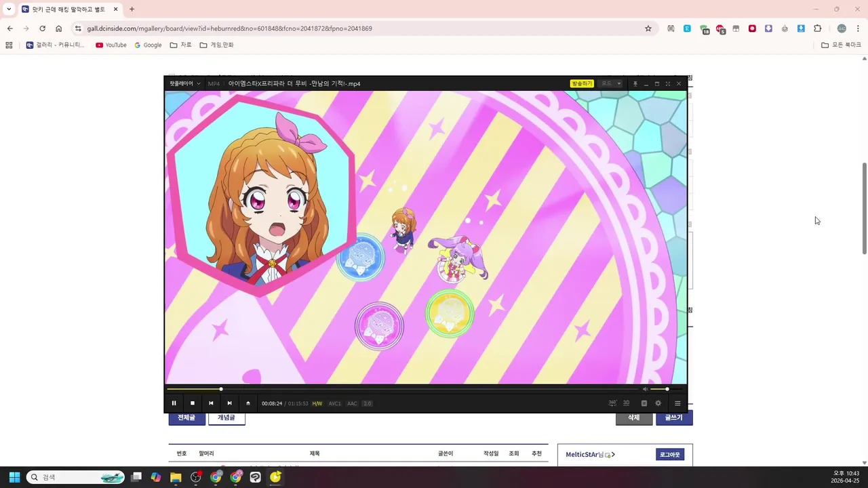Click the 전체글 all posts button
Image resolution: width=868 pixels, height=488 pixels.
(186, 418)
